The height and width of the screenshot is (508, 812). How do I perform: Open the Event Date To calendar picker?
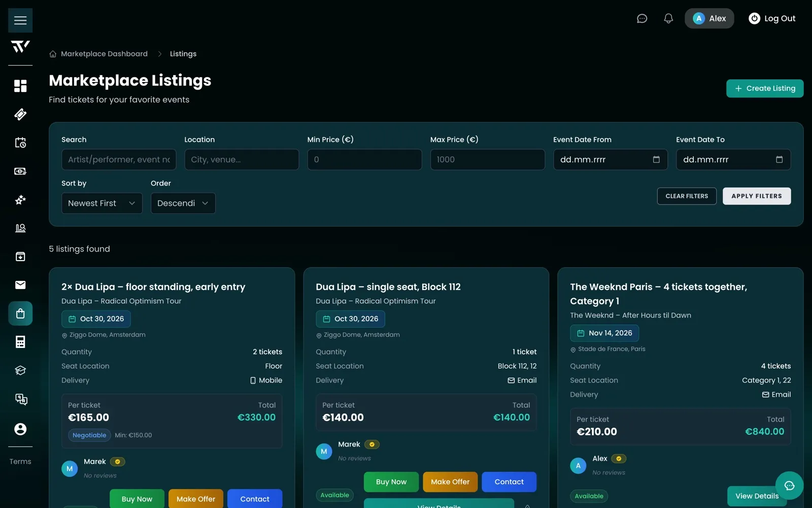779,160
